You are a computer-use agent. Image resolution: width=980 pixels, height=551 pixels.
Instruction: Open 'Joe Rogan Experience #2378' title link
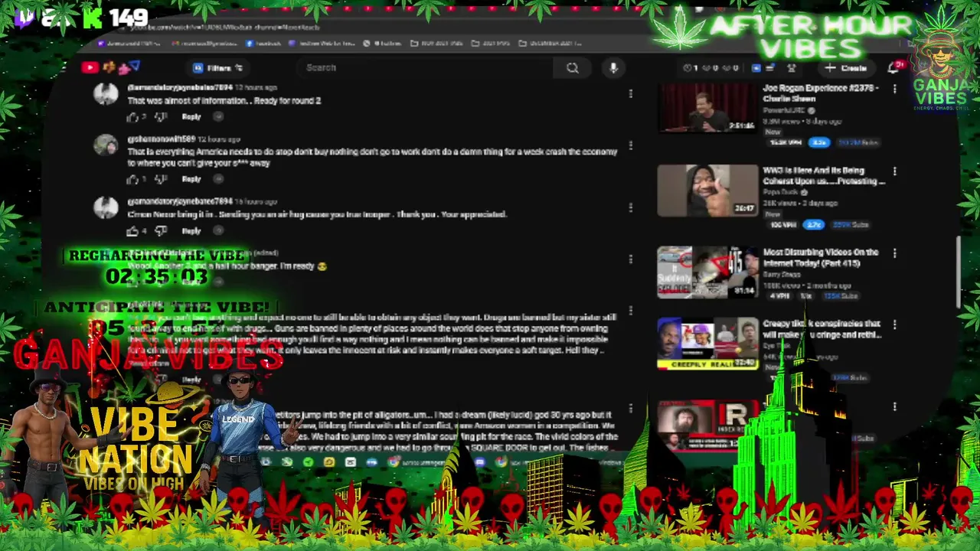tap(820, 93)
